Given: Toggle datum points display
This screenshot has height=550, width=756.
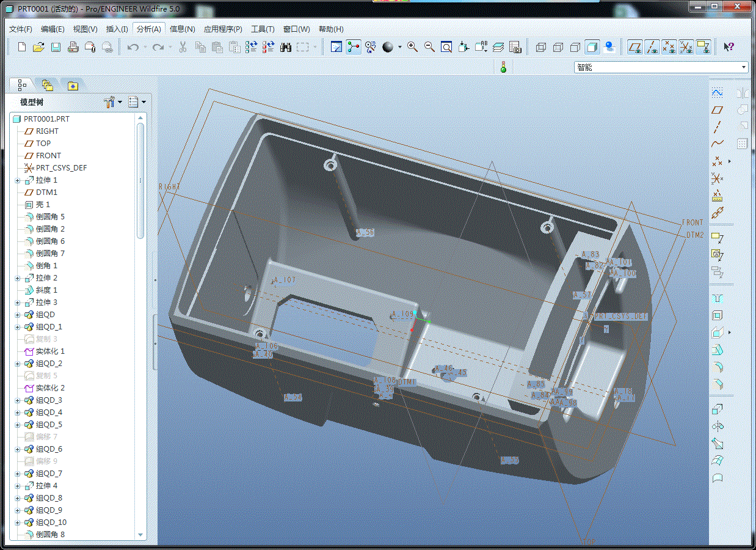Looking at the screenshot, I should click(x=669, y=47).
